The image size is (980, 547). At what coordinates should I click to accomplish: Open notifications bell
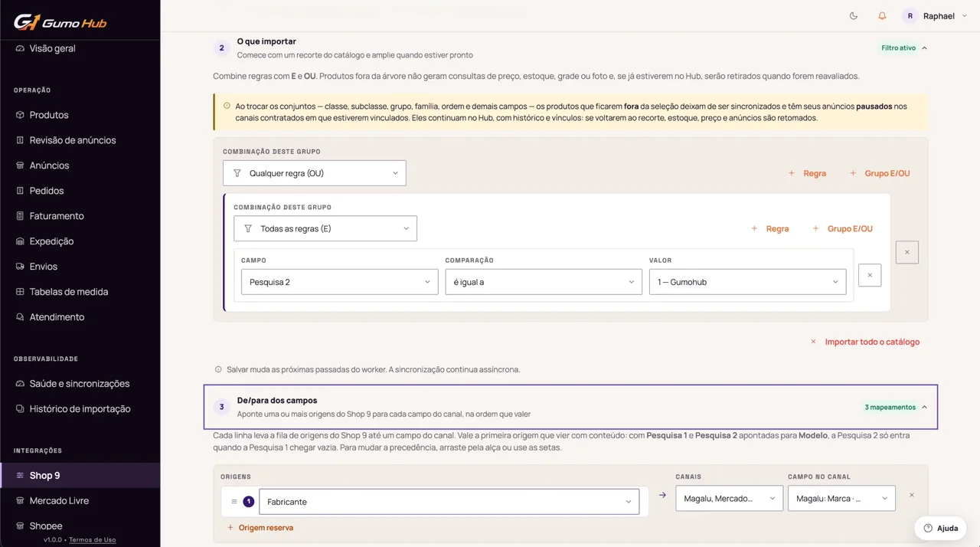882,16
